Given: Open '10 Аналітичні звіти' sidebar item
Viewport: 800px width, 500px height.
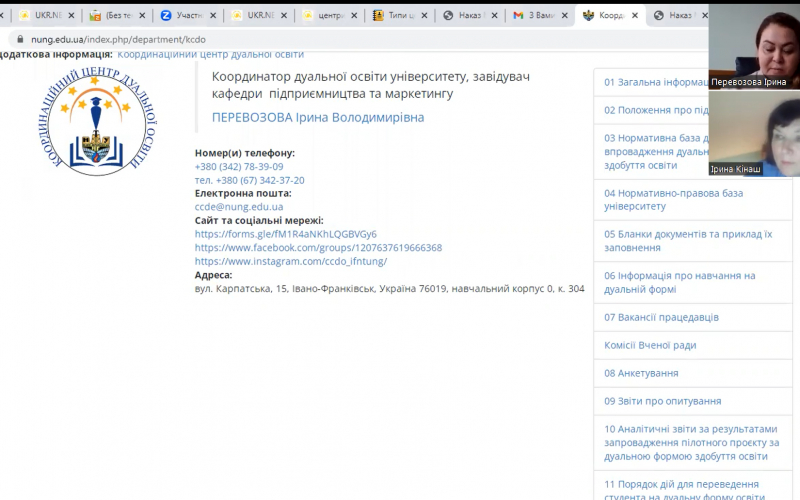Looking at the screenshot, I should [693, 443].
